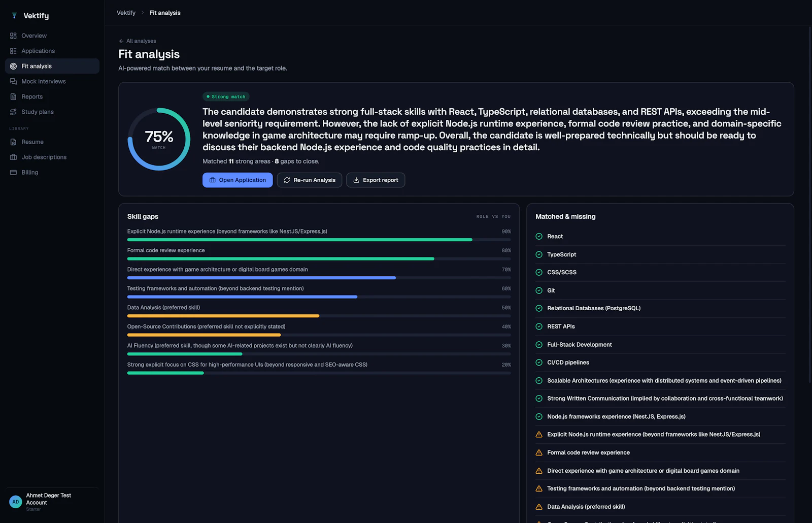
Task: Click the 80% Formal code review progress bar
Action: tap(319, 259)
